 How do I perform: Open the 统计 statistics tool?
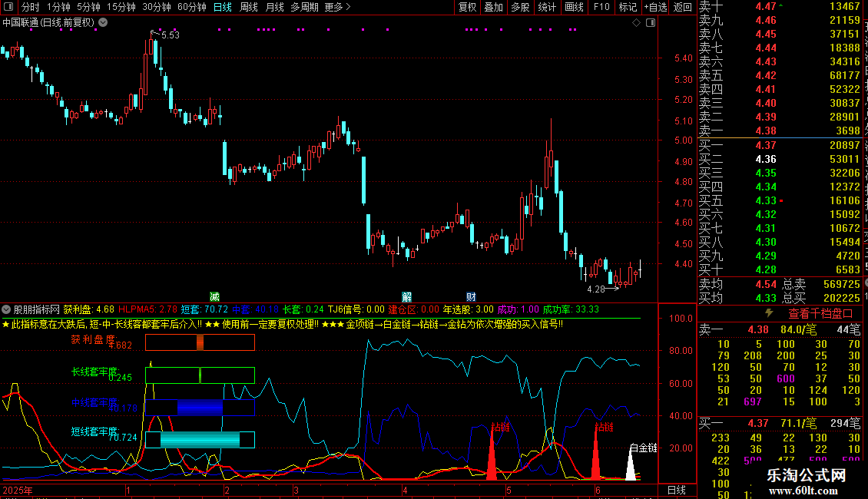(x=547, y=7)
